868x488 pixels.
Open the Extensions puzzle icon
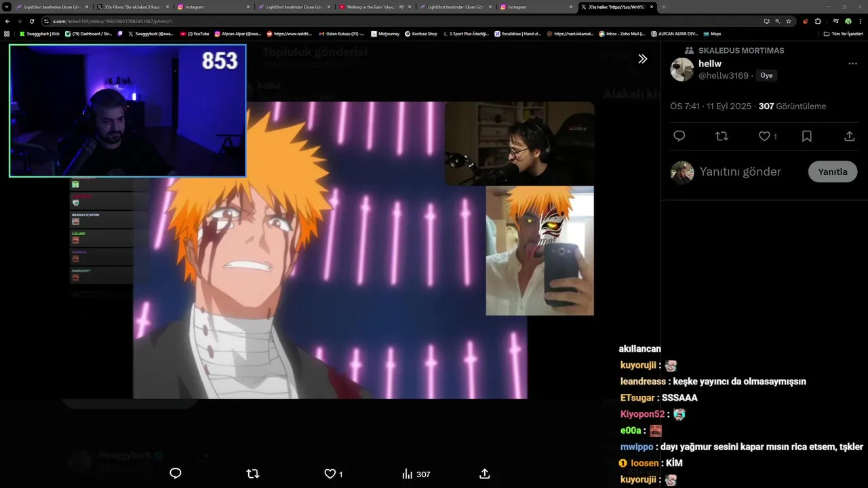pyautogui.click(x=818, y=21)
